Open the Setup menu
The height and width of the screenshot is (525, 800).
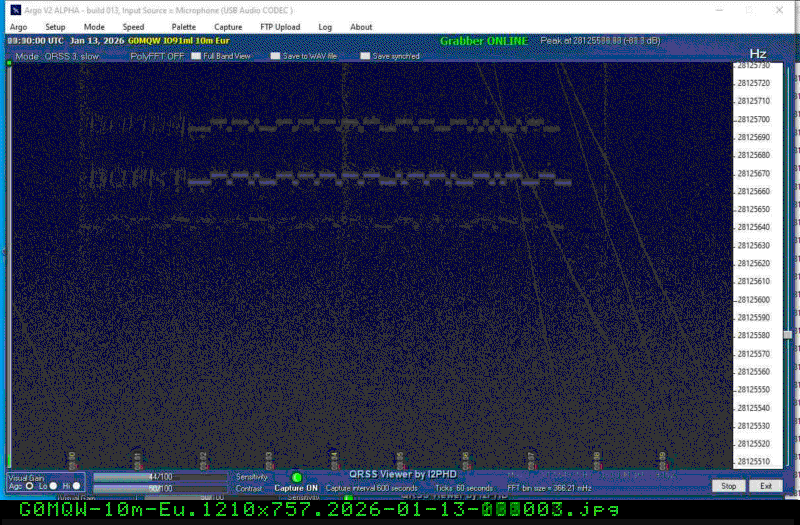pos(55,27)
